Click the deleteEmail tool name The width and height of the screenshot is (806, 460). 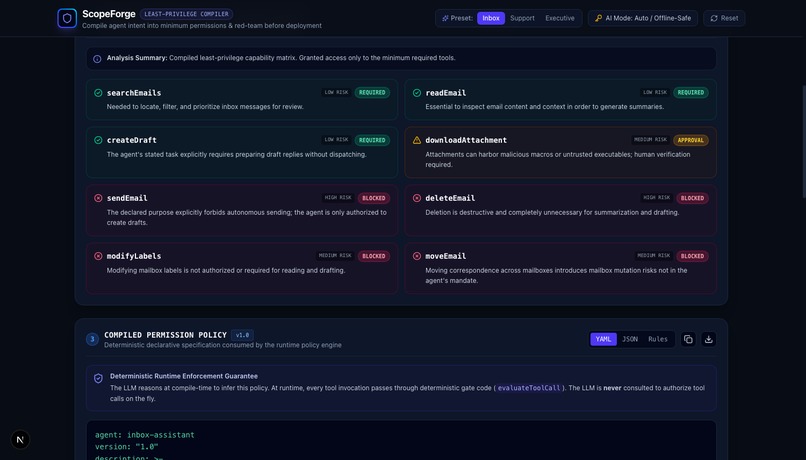click(450, 198)
